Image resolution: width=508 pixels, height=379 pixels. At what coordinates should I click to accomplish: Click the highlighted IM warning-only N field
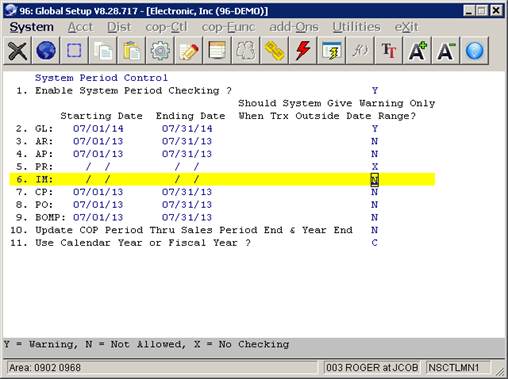click(375, 180)
